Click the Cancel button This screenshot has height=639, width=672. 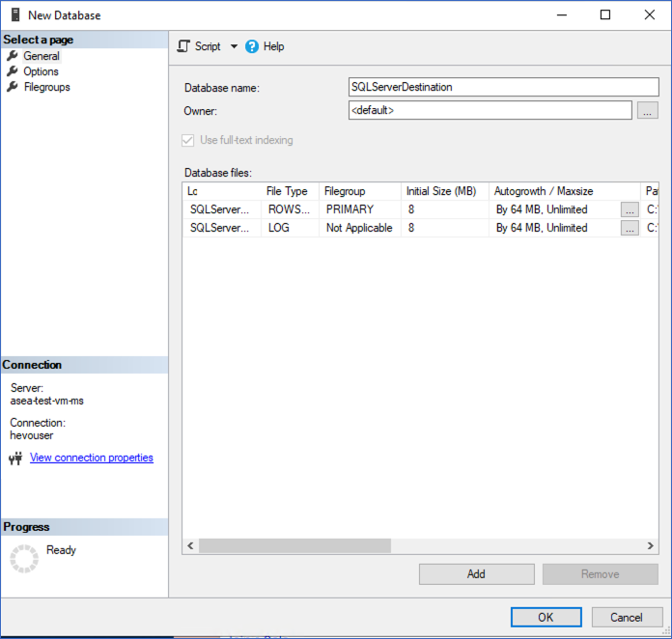point(627,617)
